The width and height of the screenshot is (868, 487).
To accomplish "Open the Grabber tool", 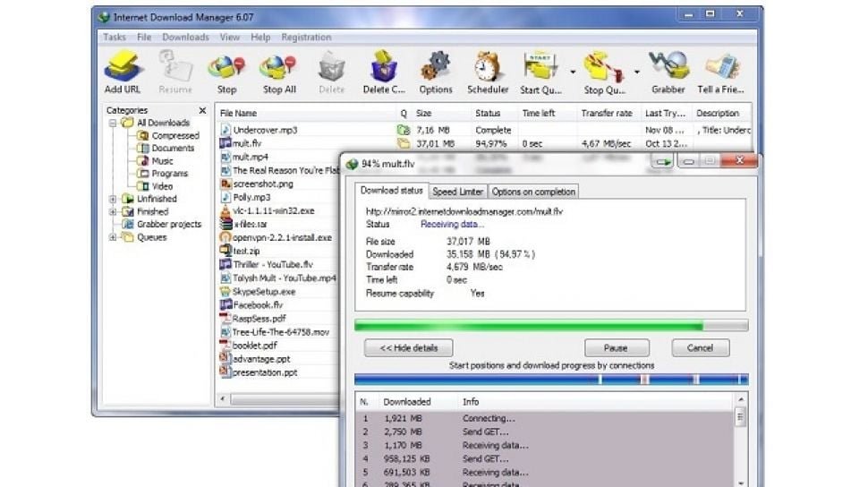I will click(x=668, y=66).
